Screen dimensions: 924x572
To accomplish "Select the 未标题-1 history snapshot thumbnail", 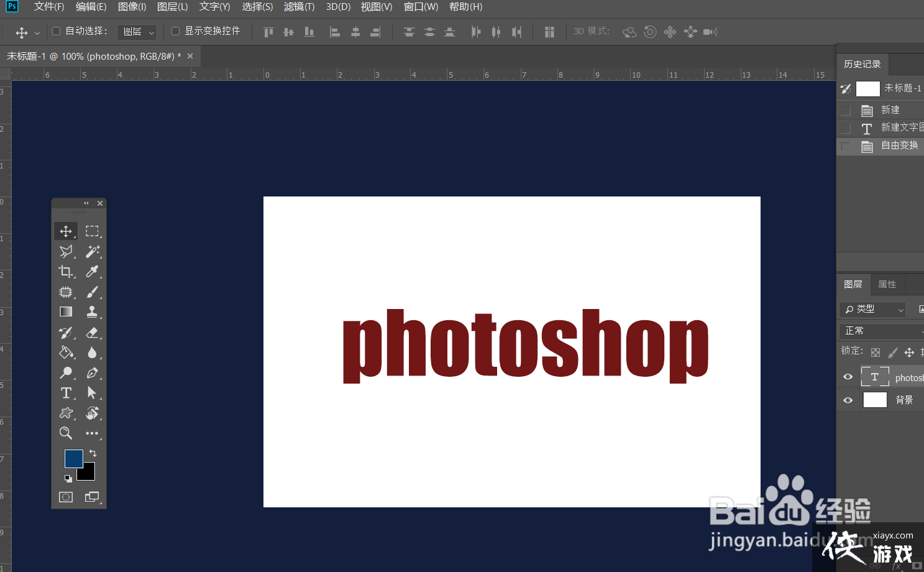I will (868, 89).
